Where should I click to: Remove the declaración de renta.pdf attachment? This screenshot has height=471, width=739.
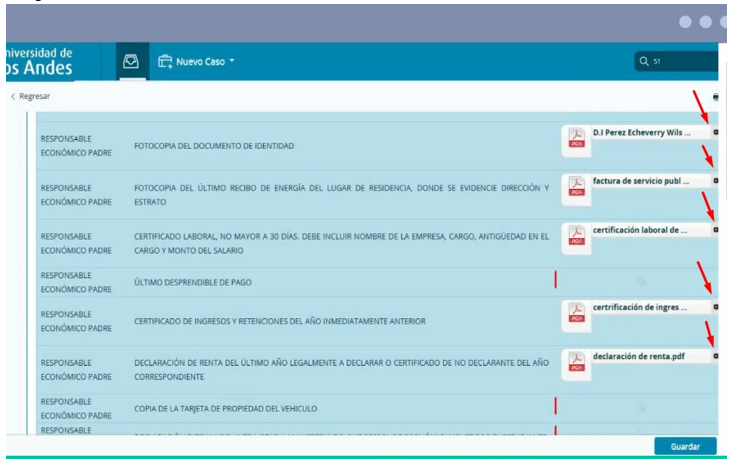[x=715, y=356]
